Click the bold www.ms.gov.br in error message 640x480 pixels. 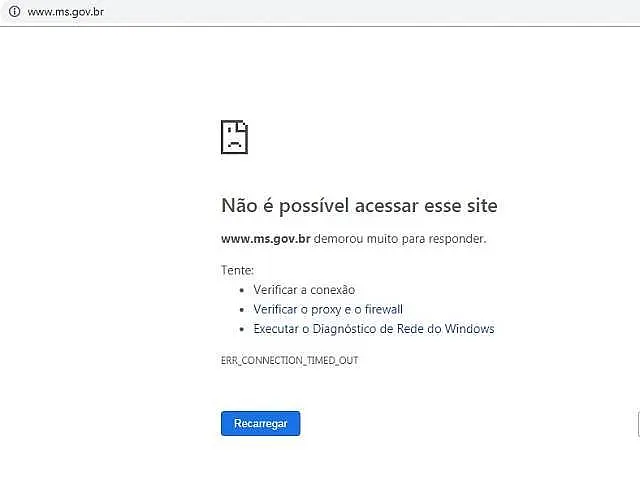coord(266,239)
